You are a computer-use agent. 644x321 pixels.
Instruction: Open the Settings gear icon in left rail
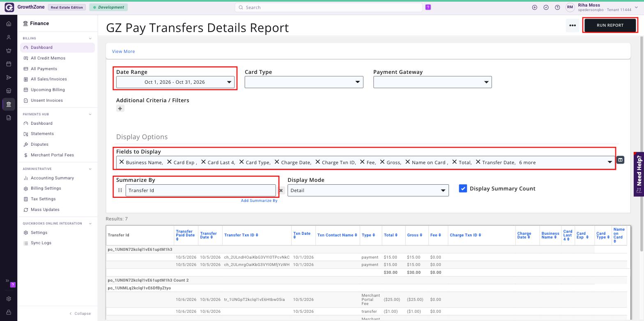tap(9, 299)
